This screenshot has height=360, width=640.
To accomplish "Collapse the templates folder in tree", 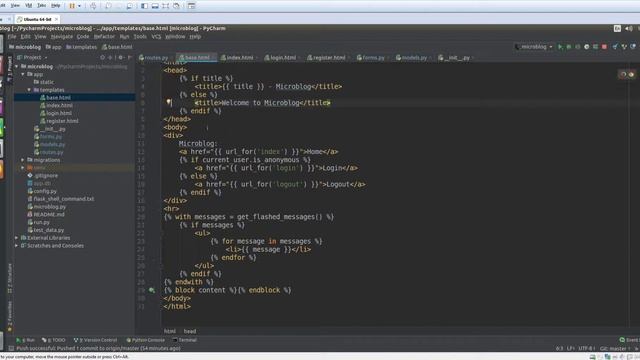I will pyautogui.click(x=29, y=90).
